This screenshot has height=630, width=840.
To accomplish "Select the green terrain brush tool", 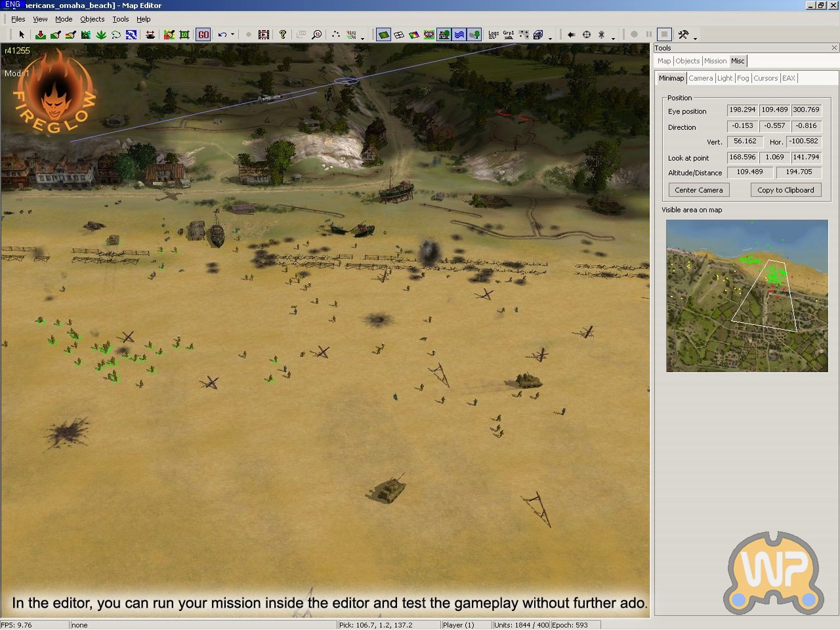I will tap(56, 35).
